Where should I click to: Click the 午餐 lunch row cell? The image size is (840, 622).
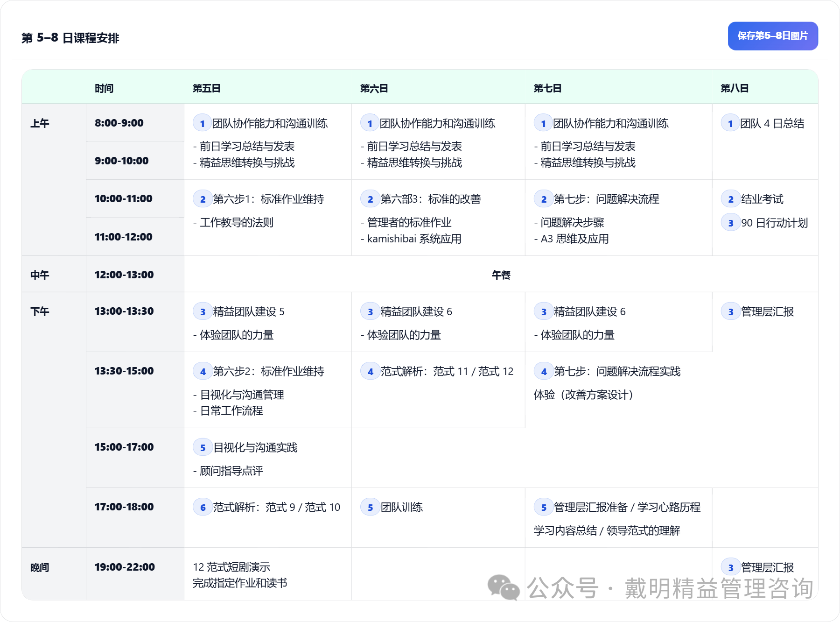point(501,275)
